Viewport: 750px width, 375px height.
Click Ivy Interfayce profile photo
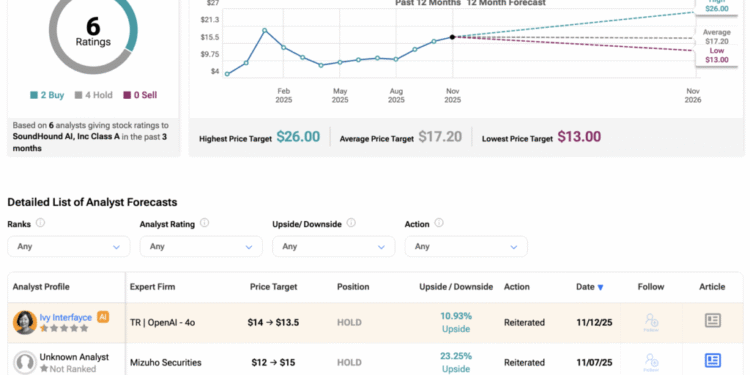pyautogui.click(x=25, y=322)
